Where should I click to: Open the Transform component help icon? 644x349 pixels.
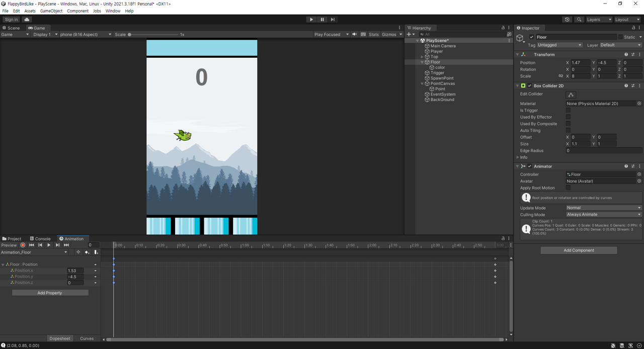[x=626, y=55]
